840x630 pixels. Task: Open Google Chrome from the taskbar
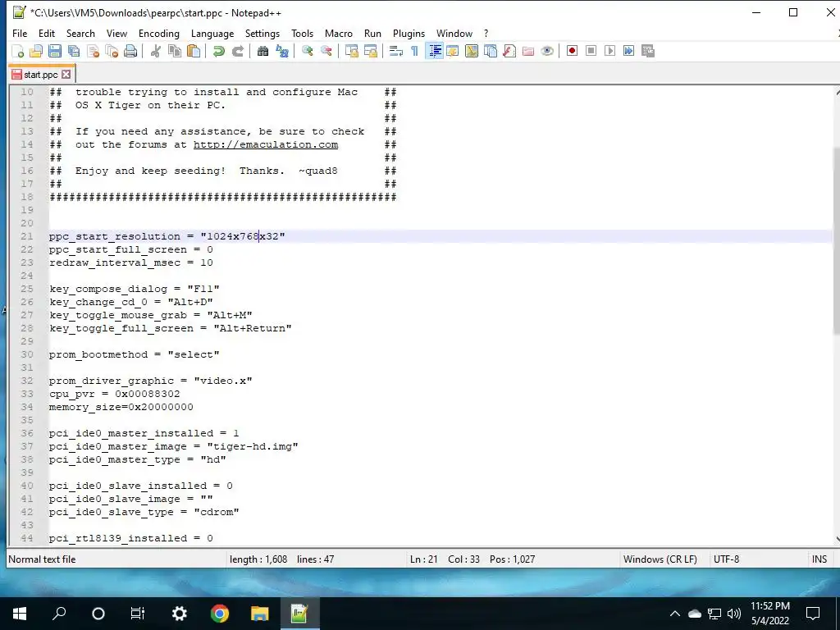click(220, 614)
